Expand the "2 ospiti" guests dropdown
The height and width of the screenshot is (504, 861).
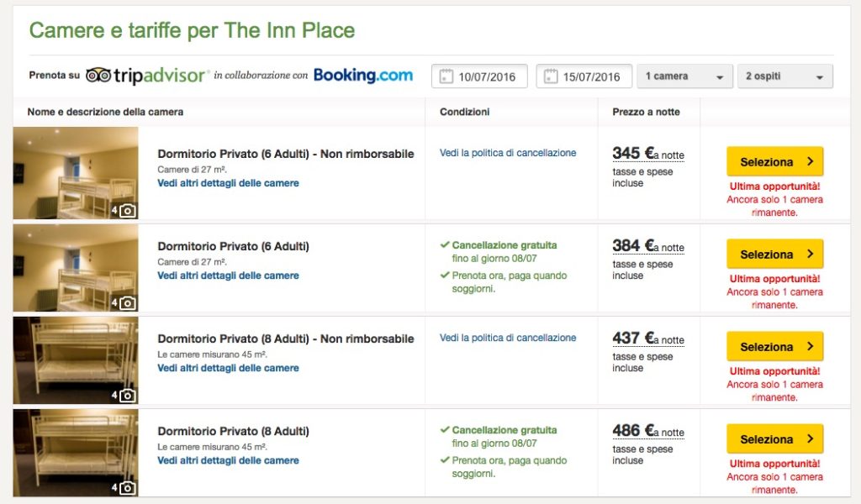(784, 76)
